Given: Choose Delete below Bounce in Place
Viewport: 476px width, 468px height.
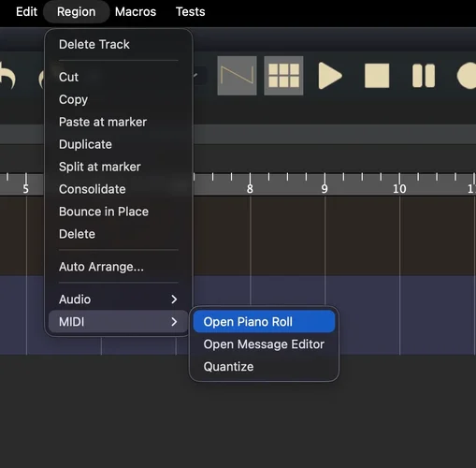Looking at the screenshot, I should coord(119,234).
